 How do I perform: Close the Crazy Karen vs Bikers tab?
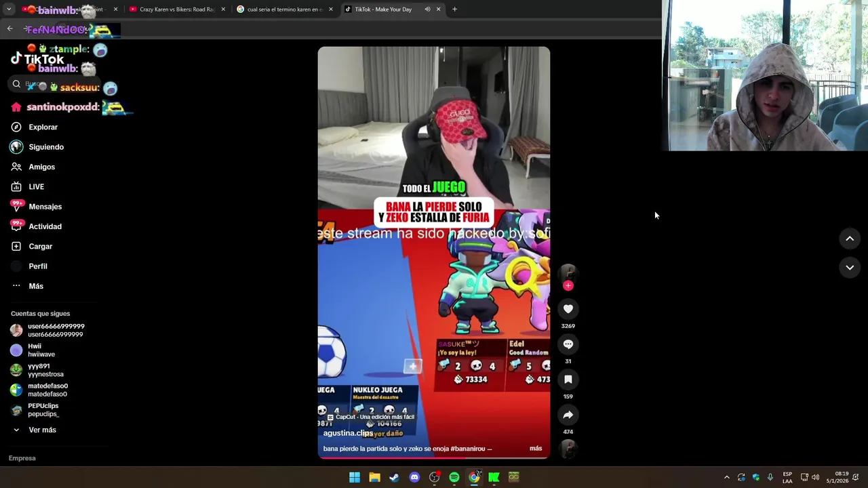(x=223, y=9)
